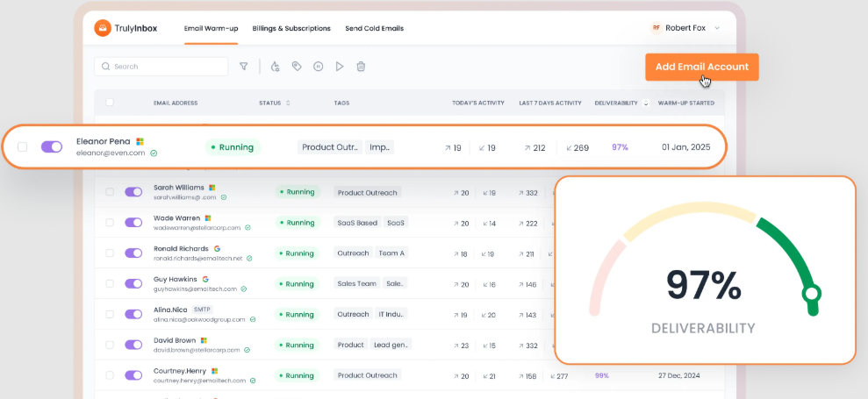Viewport: 868px width, 399px height.
Task: Click the 97% value in Eleanor row
Action: pos(620,147)
